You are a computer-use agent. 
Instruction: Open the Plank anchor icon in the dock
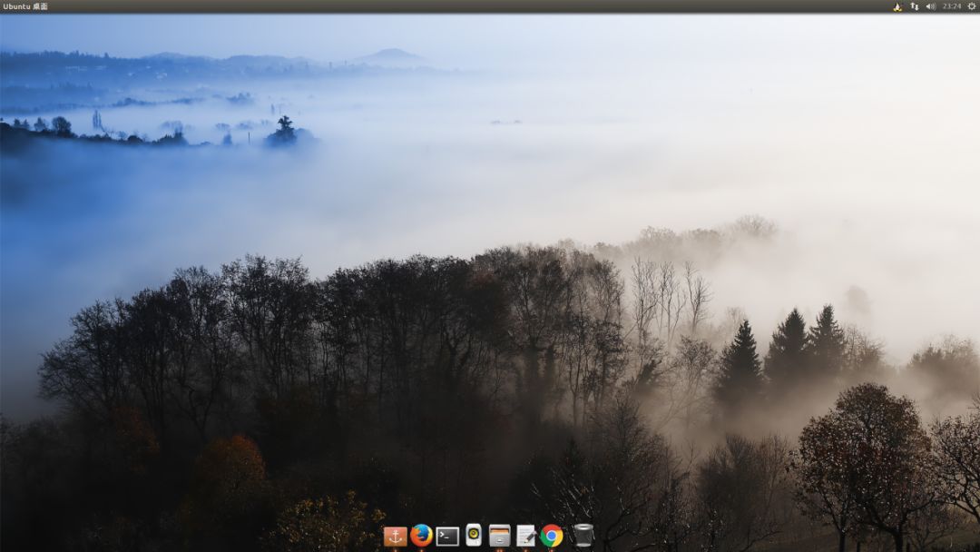395,536
